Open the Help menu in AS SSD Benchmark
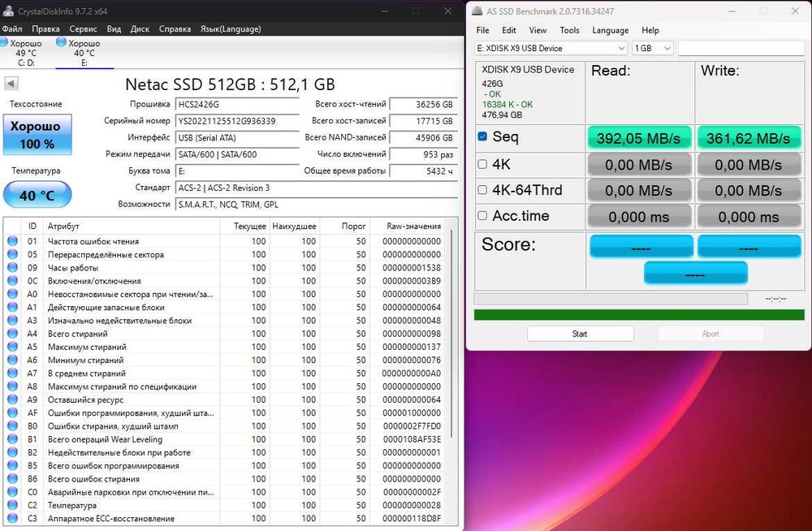 click(650, 30)
